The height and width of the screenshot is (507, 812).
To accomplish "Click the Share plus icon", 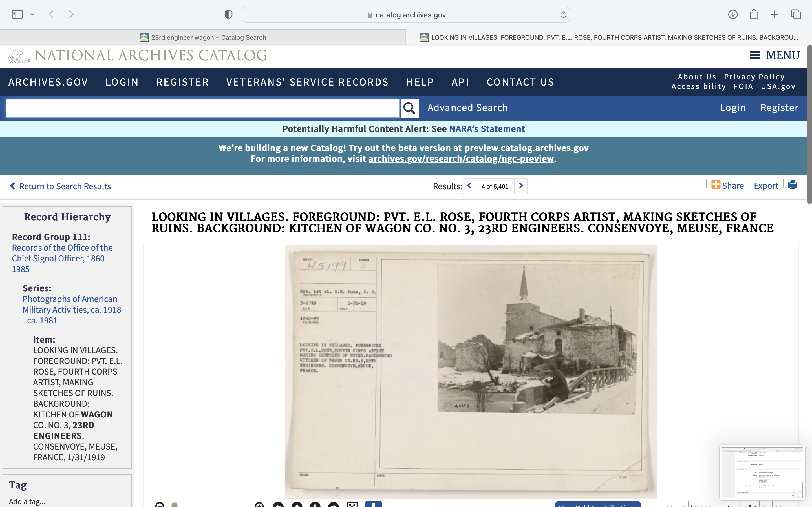I will (715, 185).
